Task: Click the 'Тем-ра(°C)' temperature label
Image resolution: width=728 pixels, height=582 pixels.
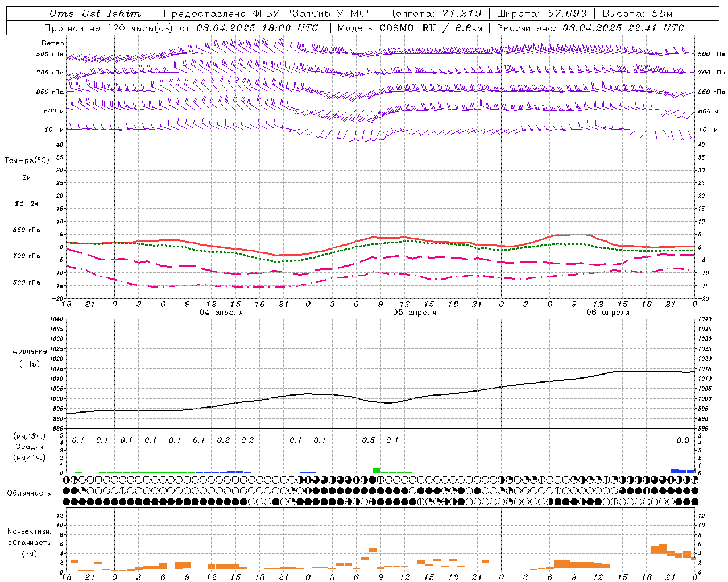Action: click(27, 161)
